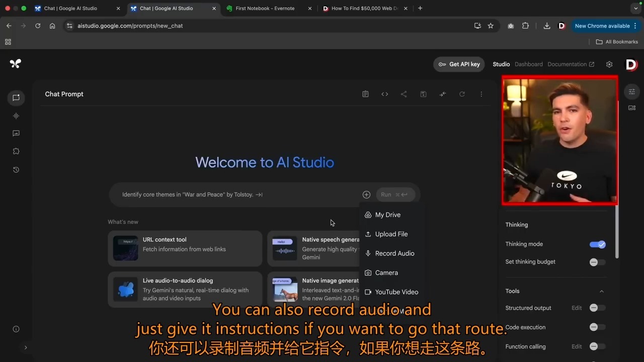644x362 pixels.
Task: Open the Native image generation card
Action: pyautogui.click(x=314, y=290)
